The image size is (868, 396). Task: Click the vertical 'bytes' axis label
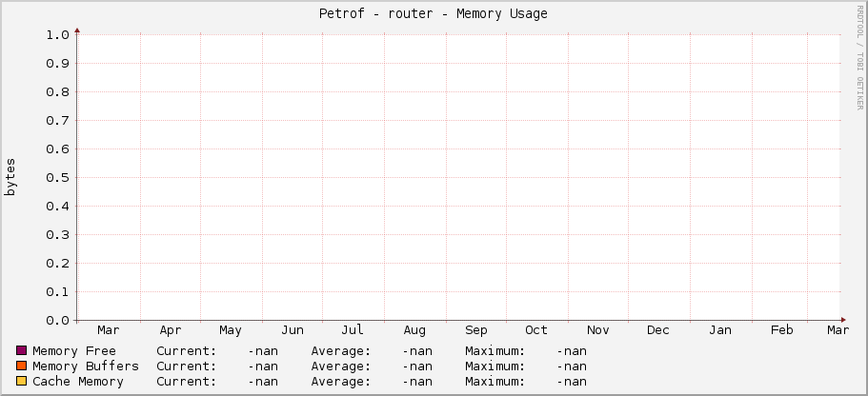point(10,177)
